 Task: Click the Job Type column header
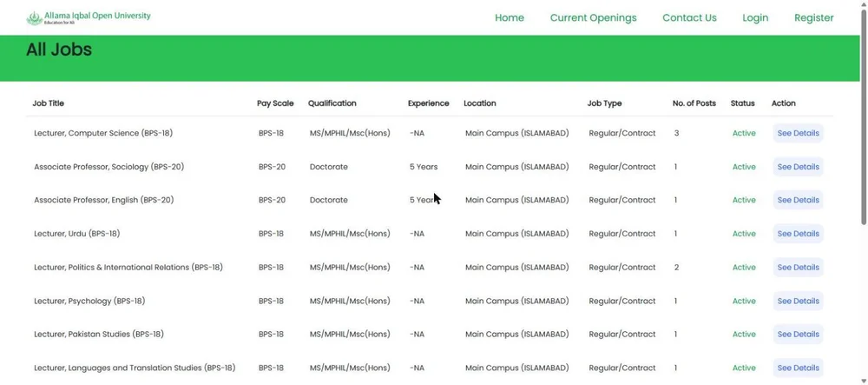(604, 103)
